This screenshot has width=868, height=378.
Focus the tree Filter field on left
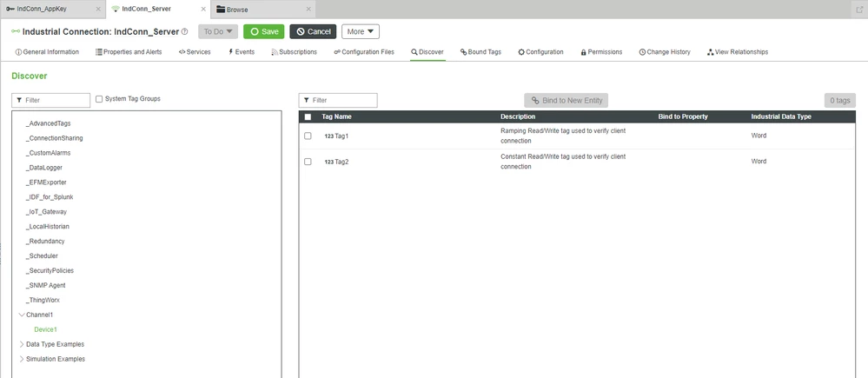(x=51, y=100)
